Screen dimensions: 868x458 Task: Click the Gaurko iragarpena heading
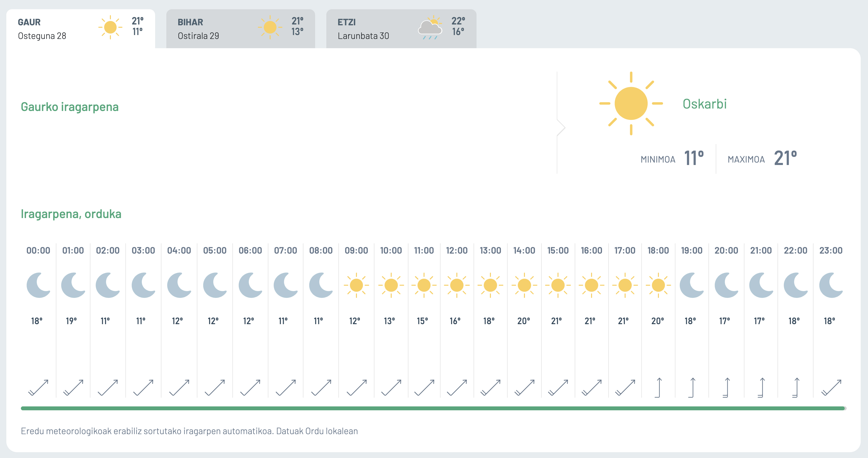(70, 107)
